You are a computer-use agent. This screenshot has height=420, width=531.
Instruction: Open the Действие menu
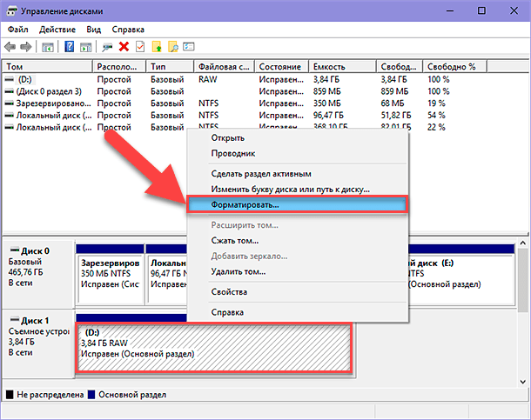tap(57, 30)
